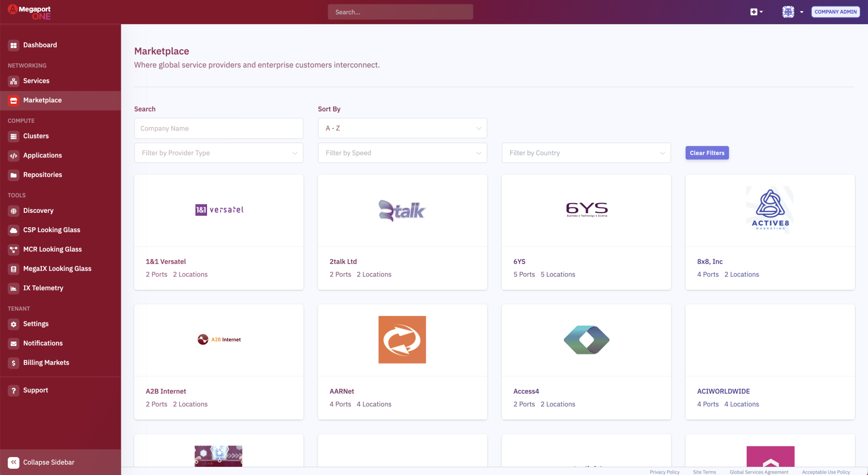868x475 pixels.
Task: Click the 6YS company name
Action: pos(519,262)
